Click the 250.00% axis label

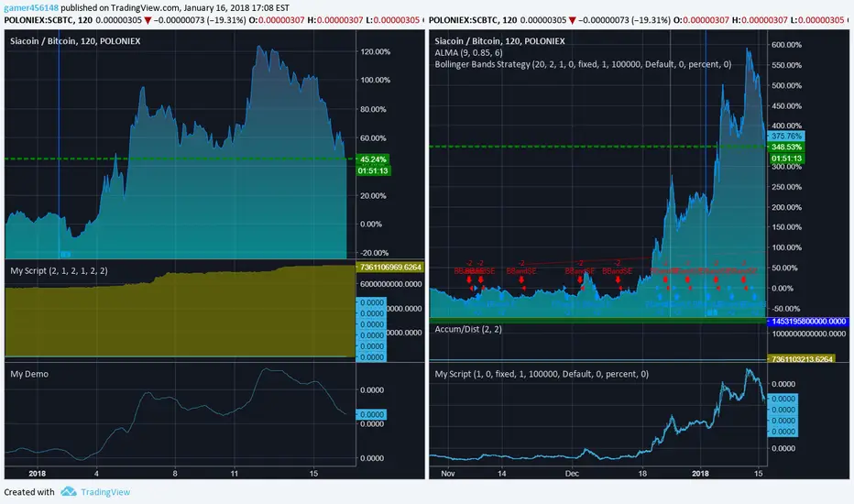[786, 187]
